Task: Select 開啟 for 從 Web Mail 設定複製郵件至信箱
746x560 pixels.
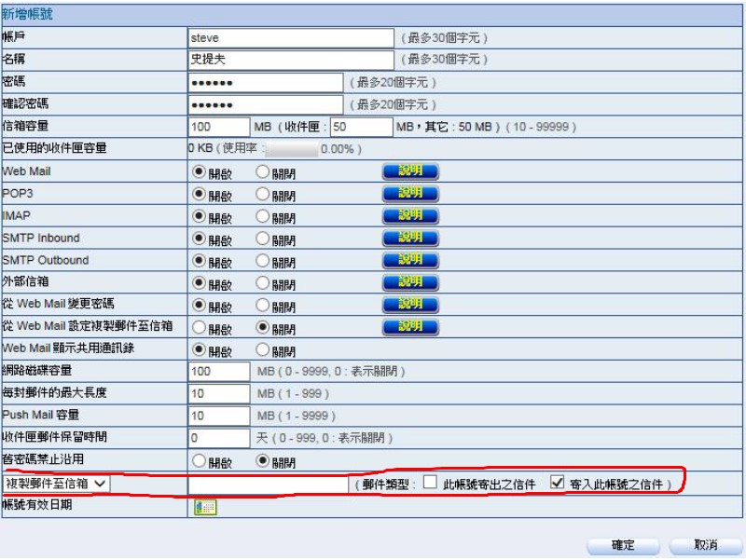Action: pos(199,327)
